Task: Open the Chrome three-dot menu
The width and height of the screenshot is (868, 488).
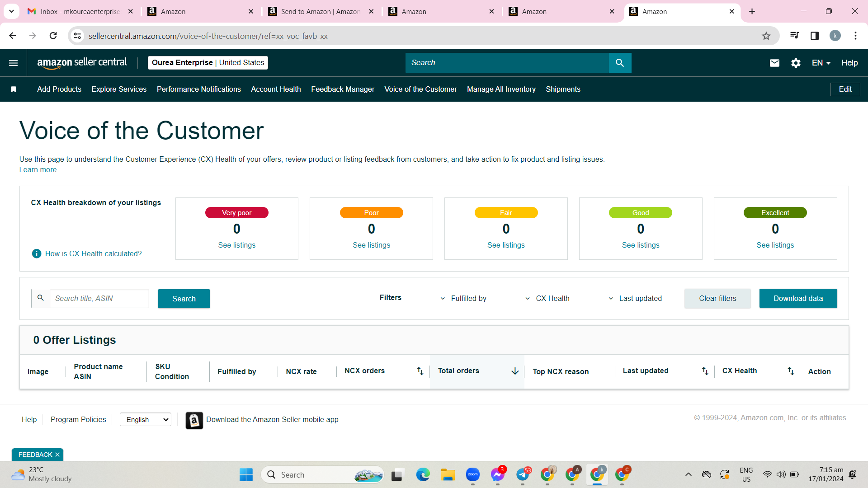Action: 855,36
